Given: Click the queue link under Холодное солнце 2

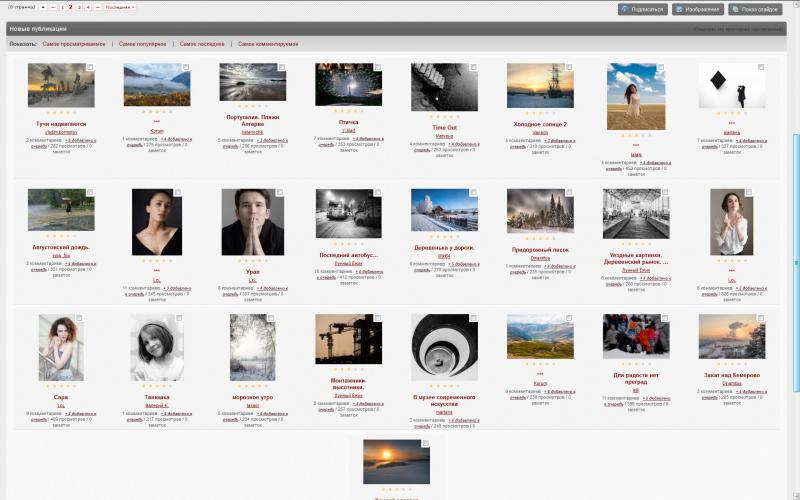Looking at the screenshot, I should [x=543, y=143].
